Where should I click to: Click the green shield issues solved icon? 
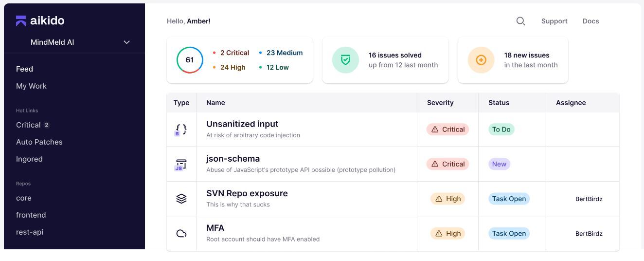(x=345, y=60)
